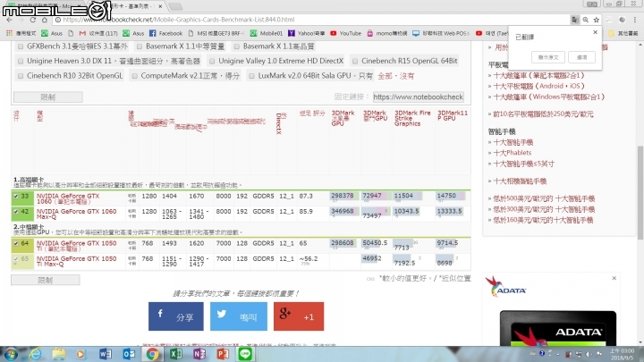The image size is (644, 362).
Task: Close the ADATA advertisement
Action: point(614,278)
